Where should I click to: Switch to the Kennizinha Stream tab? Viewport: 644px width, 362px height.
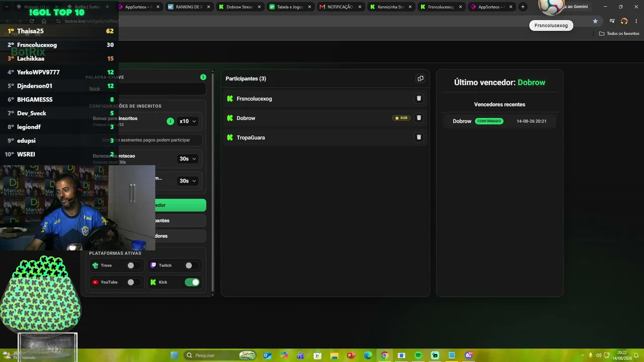point(390,7)
